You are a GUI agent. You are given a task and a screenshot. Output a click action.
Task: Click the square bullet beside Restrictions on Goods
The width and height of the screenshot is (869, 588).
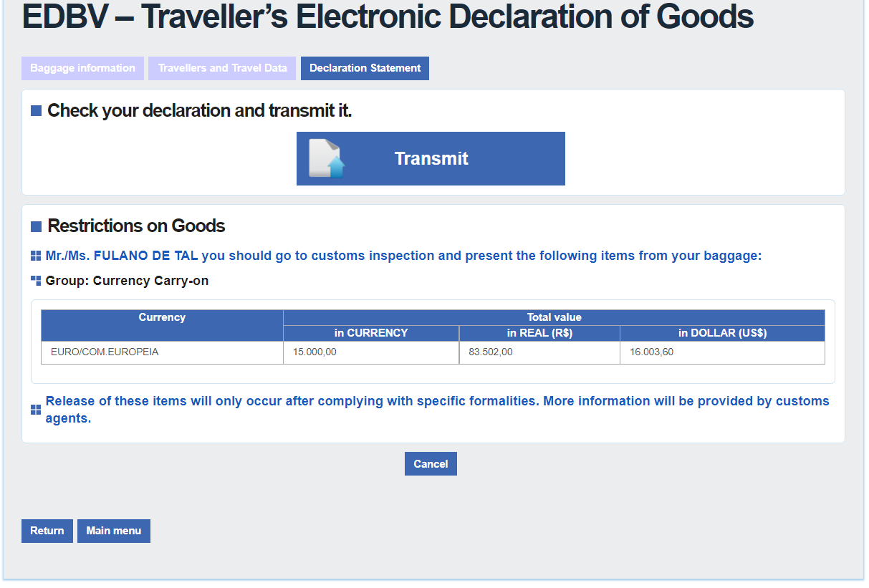coord(37,226)
